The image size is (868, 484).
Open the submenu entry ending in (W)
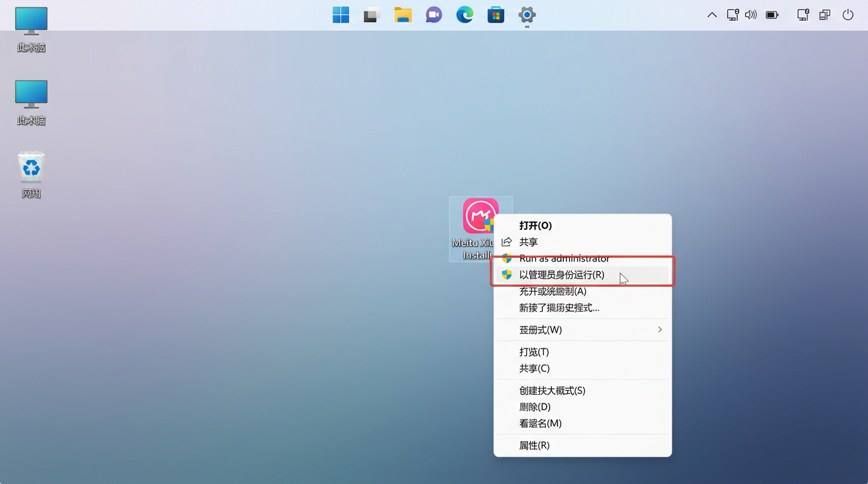pyautogui.click(x=582, y=330)
